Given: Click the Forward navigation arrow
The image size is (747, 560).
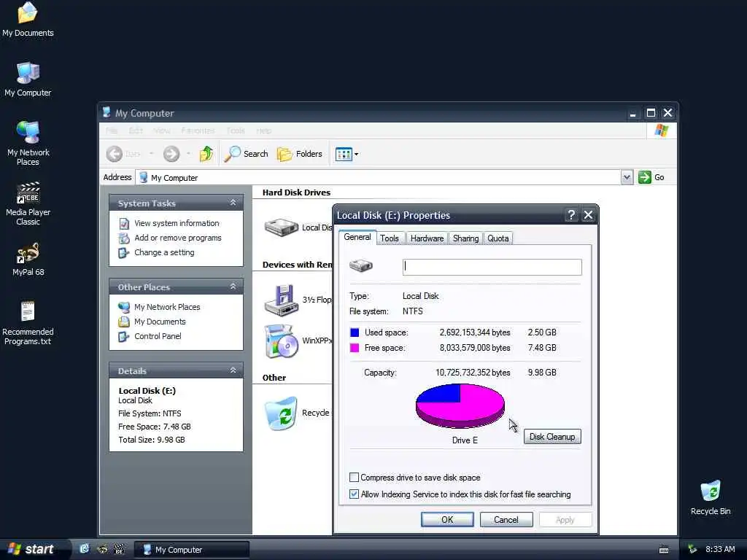Looking at the screenshot, I should click(171, 154).
